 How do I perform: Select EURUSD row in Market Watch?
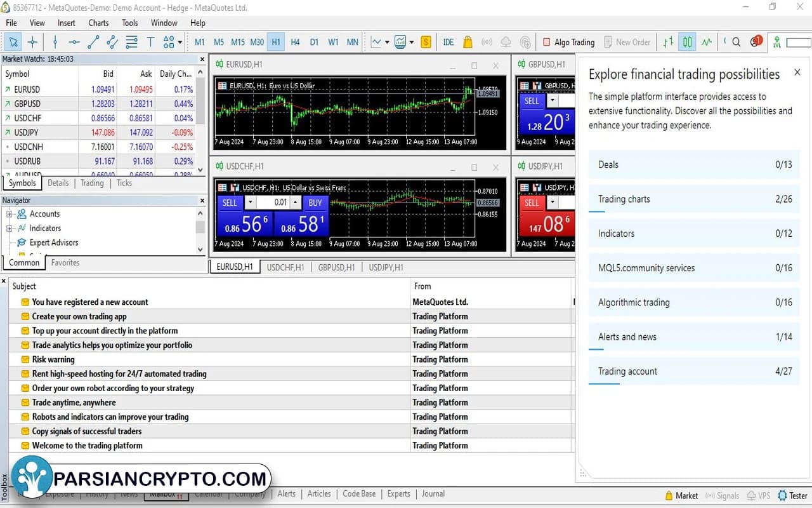point(98,90)
